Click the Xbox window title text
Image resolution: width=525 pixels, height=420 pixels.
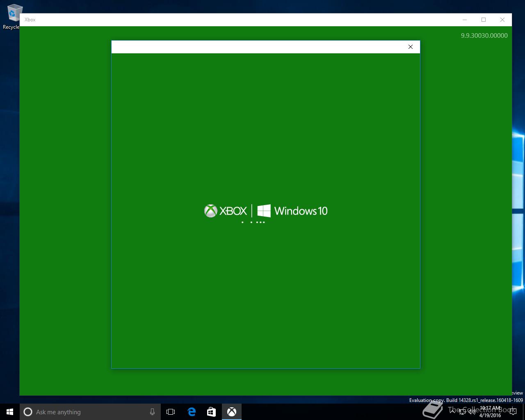click(30, 20)
